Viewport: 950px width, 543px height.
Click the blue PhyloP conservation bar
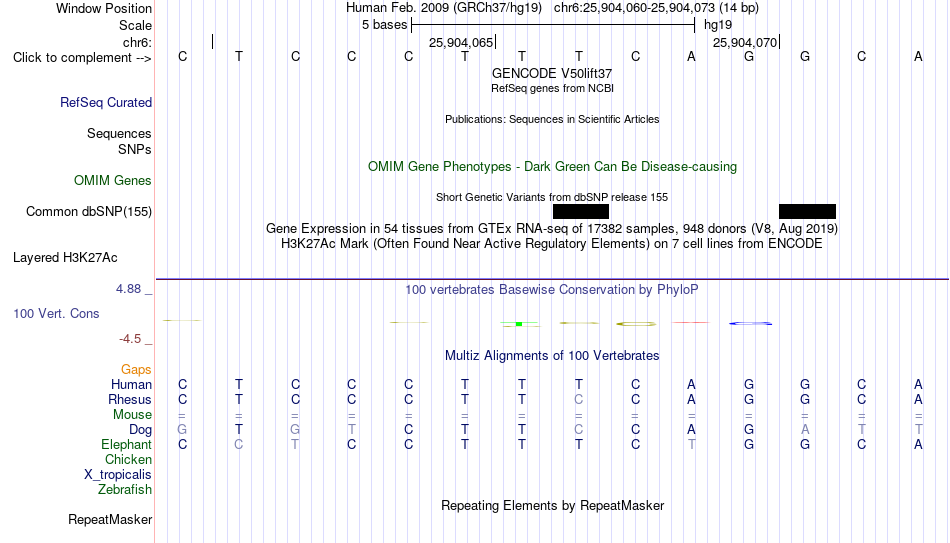pos(751,324)
